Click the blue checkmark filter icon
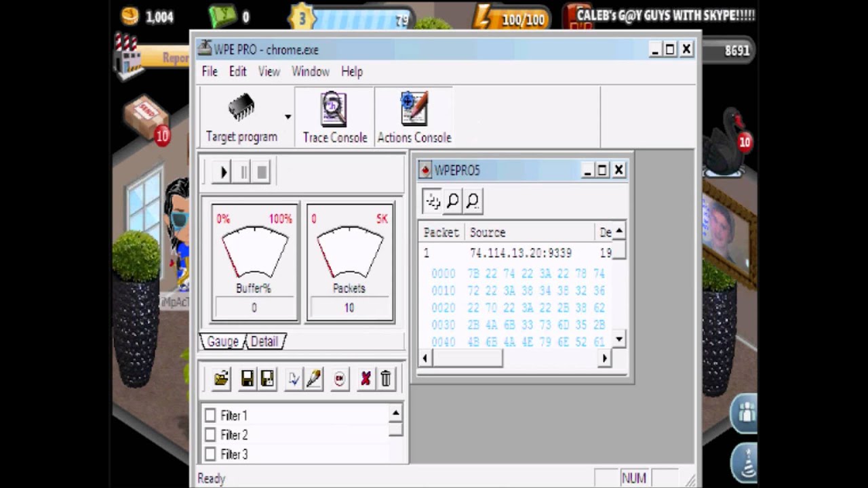The height and width of the screenshot is (488, 868). coord(294,378)
